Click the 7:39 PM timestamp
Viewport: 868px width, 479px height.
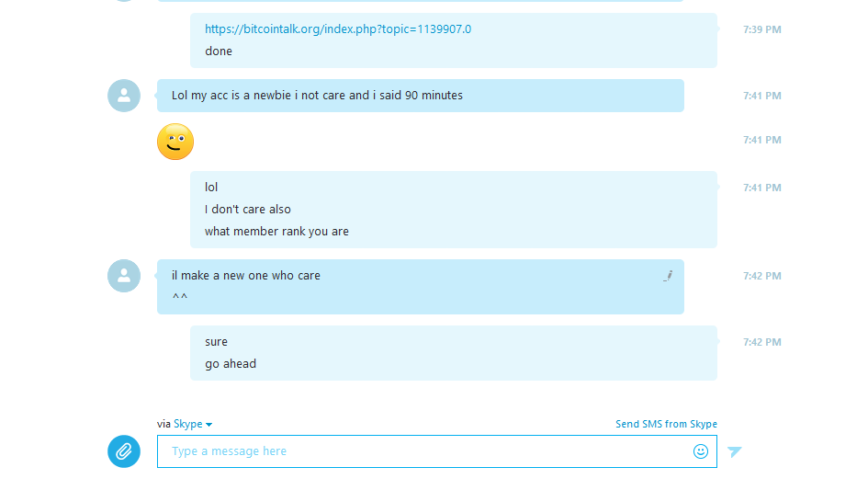point(761,29)
